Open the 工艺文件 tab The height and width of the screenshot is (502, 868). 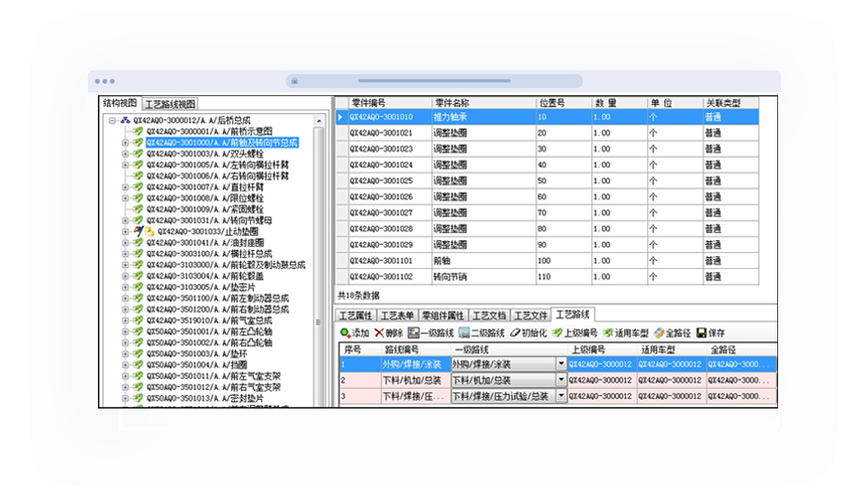pos(531,315)
